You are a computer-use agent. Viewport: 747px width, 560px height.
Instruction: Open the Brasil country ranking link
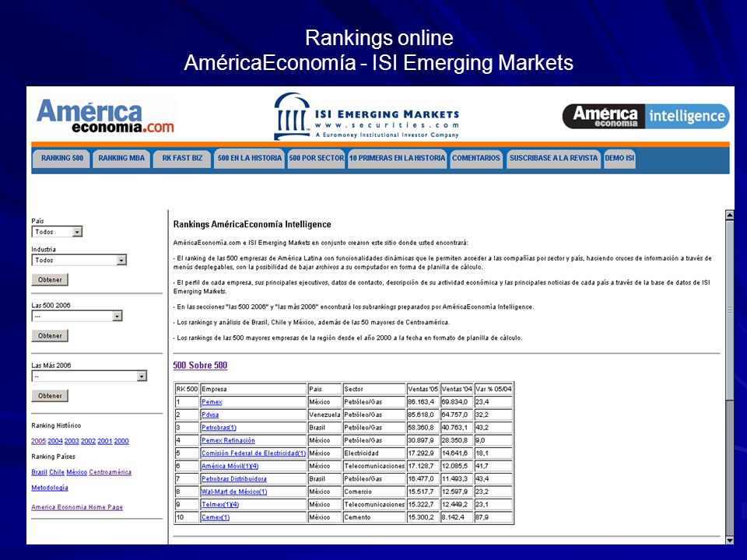point(39,472)
